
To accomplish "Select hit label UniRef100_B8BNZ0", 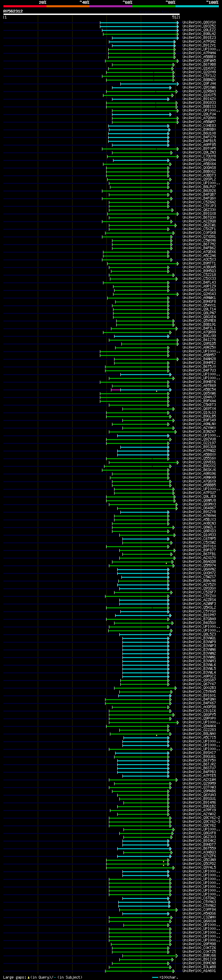I will coord(199,80).
